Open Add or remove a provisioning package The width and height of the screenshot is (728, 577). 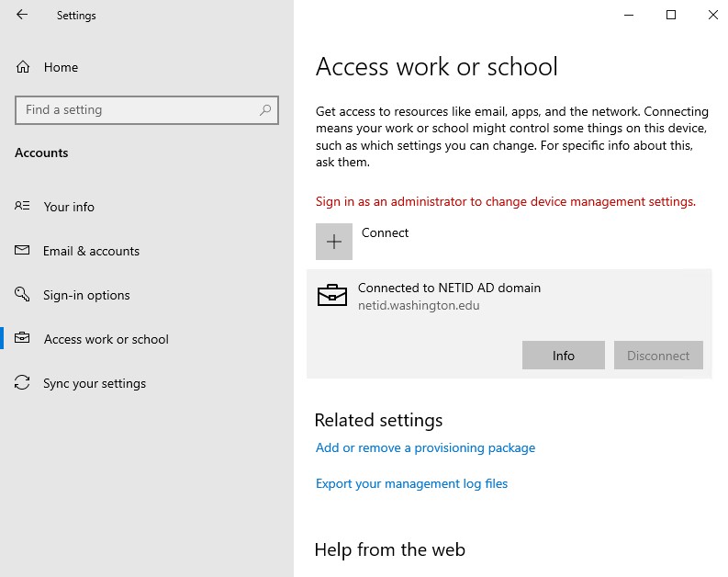click(x=425, y=447)
